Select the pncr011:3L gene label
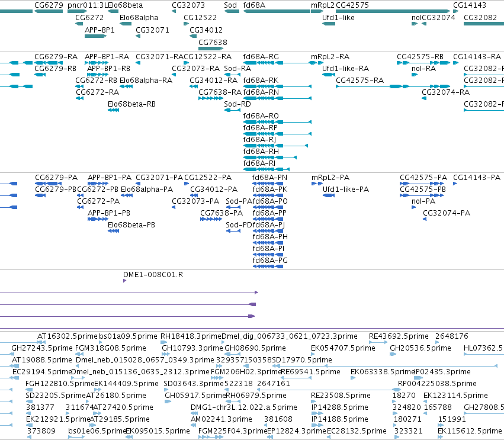 coord(87,5)
